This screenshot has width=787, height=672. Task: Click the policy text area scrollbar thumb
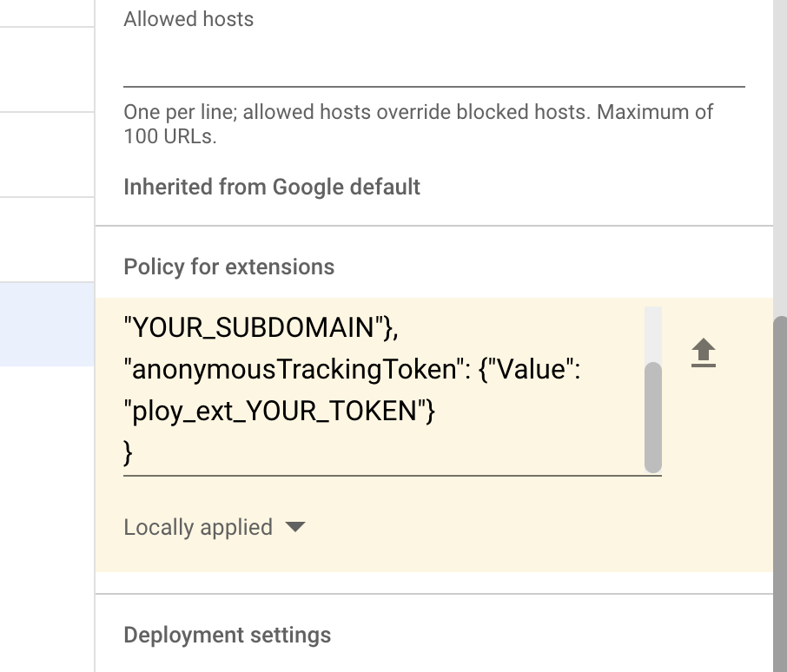click(x=653, y=417)
